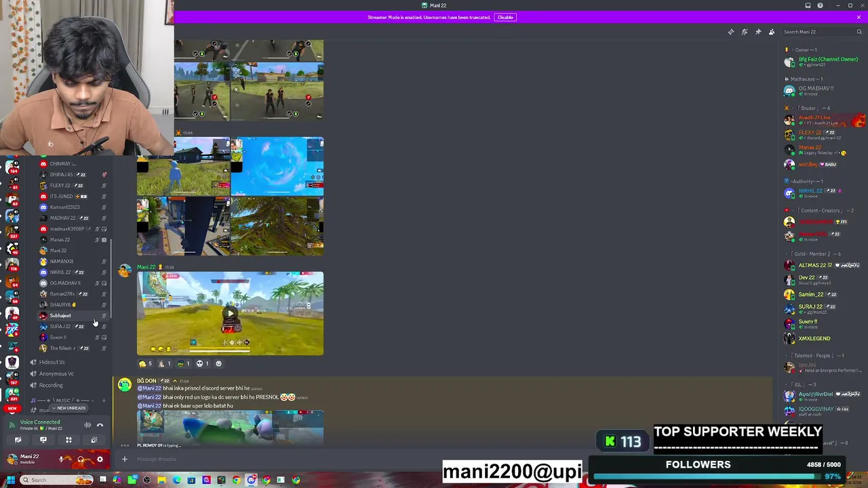
Task: Open BG DON's profile from message author
Action: tap(146, 381)
